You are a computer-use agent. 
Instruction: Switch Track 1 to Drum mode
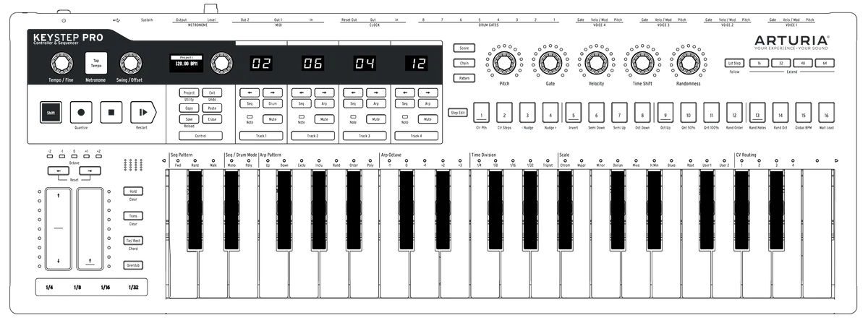(273, 104)
